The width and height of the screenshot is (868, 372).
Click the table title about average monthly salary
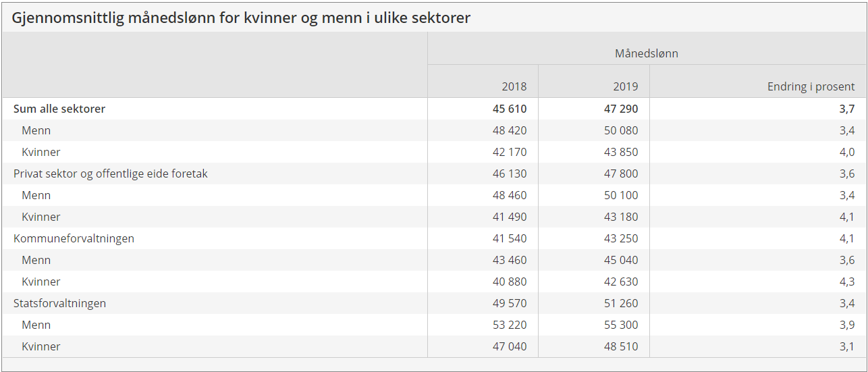(x=241, y=18)
